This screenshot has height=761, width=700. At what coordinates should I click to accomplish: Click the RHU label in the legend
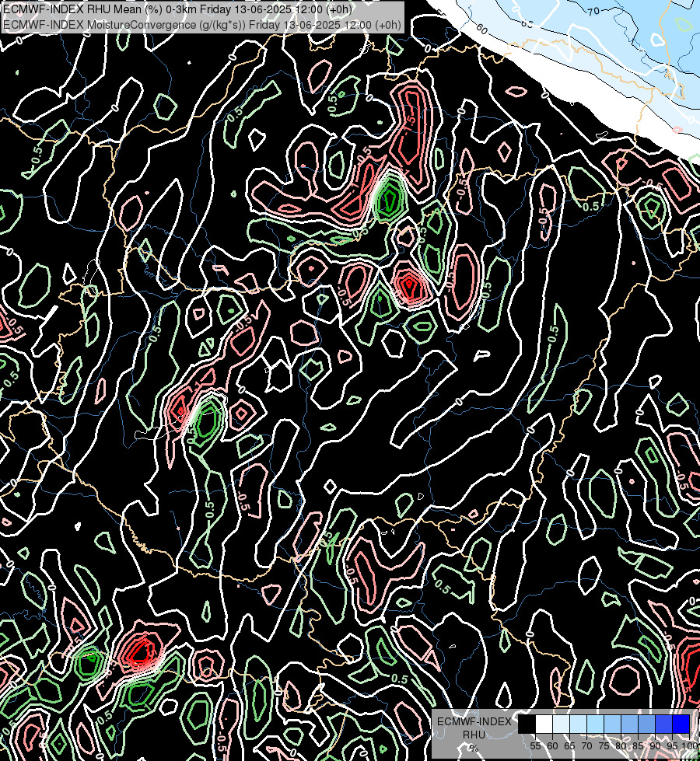474,735
